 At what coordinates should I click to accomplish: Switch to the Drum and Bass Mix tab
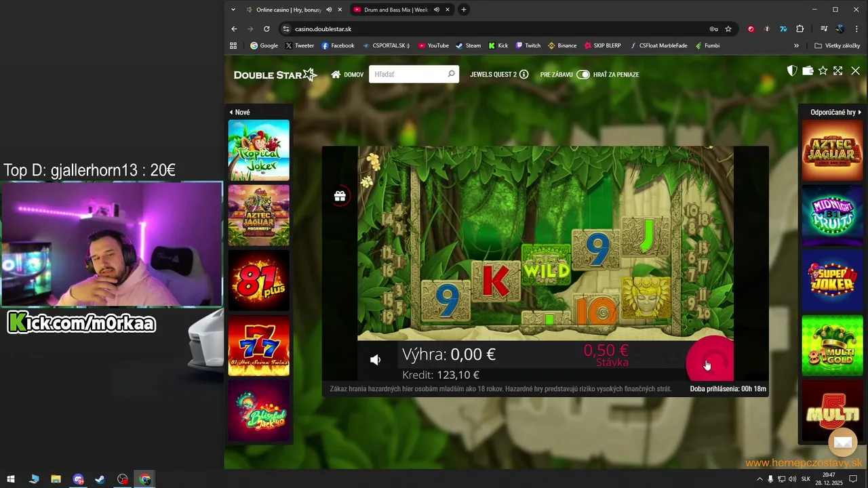point(395,9)
